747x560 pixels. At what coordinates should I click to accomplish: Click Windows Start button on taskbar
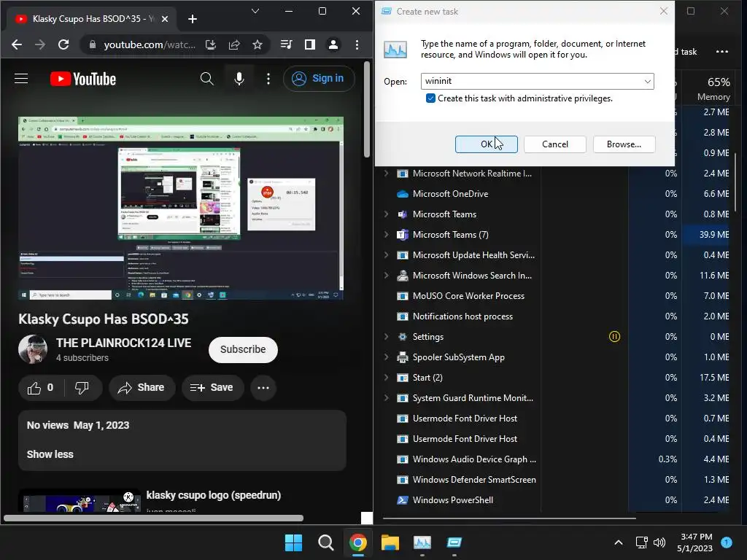click(293, 542)
